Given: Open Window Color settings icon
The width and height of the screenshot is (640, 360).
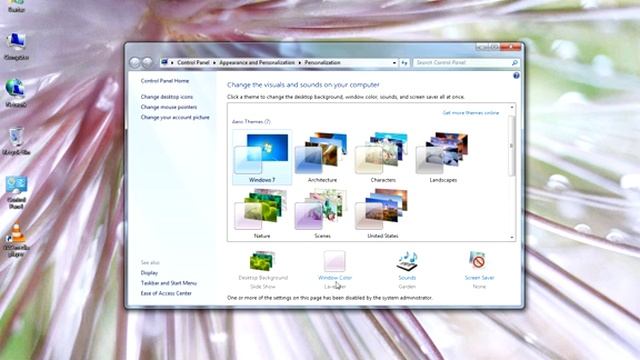Looking at the screenshot, I should pos(335,261).
